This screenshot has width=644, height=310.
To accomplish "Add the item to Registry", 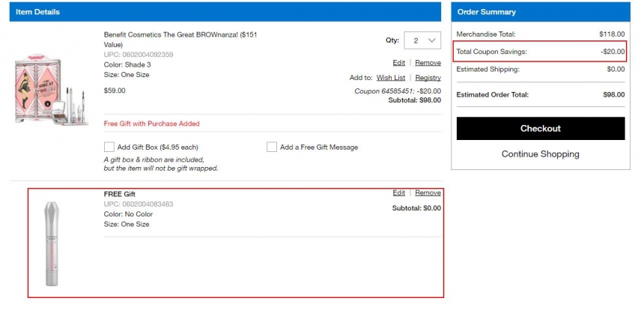I will [428, 78].
